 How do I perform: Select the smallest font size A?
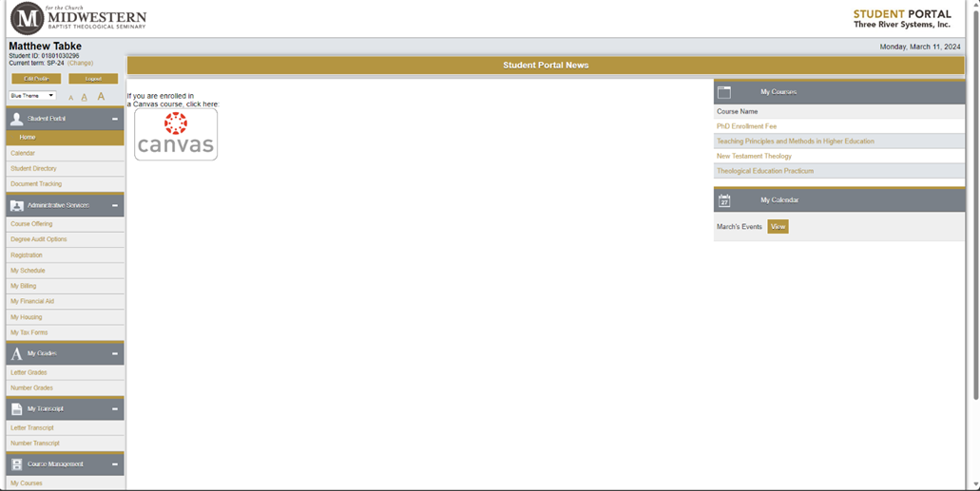coord(70,98)
